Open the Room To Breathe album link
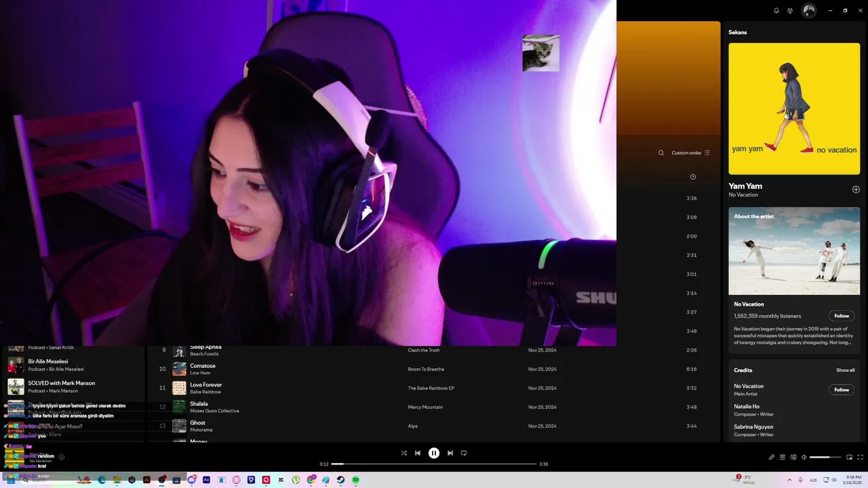Screen dimensions: 868x488 [x=426, y=369]
